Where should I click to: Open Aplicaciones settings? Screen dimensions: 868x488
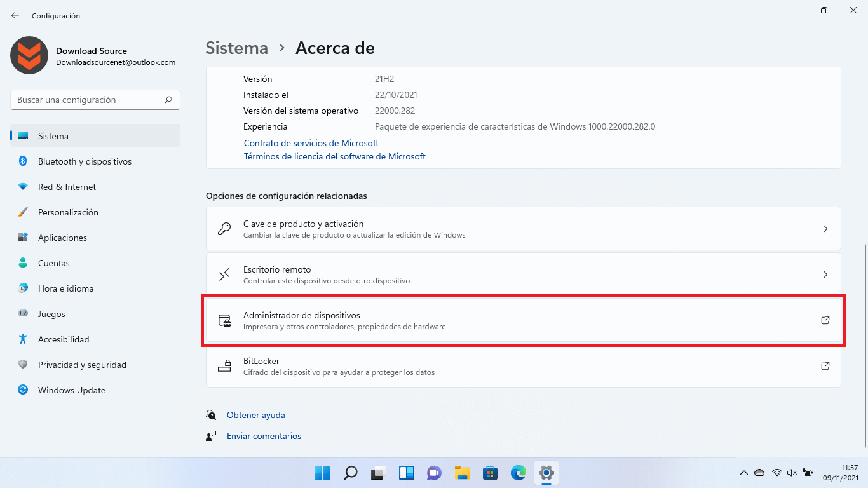[95, 238]
